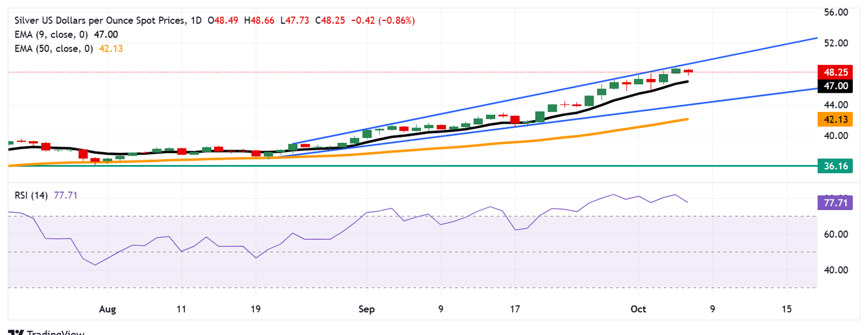Select the 19 date tick on time axis
This screenshot has width=868, height=335.
[x=255, y=309]
